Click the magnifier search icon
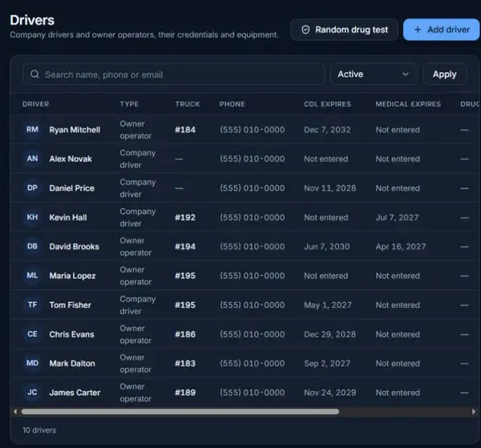481x448 pixels. pos(34,75)
